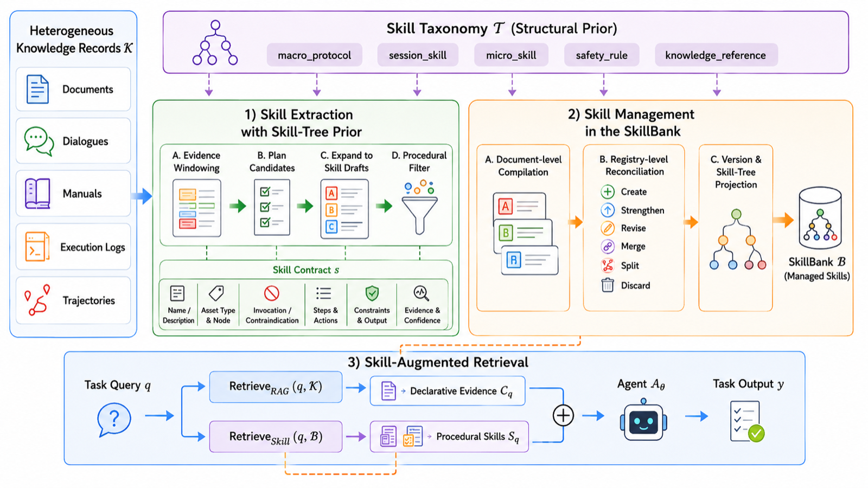Click the circled plus combine symbol
This screenshot has height=488, width=868.
click(563, 415)
